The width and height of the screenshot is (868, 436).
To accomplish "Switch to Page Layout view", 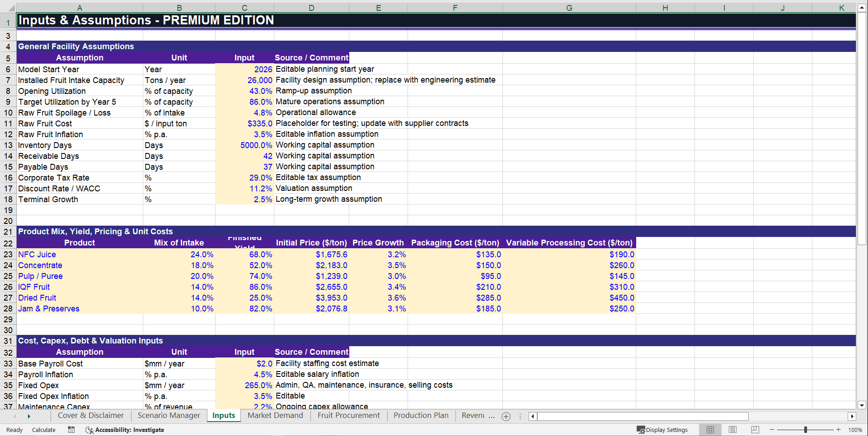I will [732, 430].
